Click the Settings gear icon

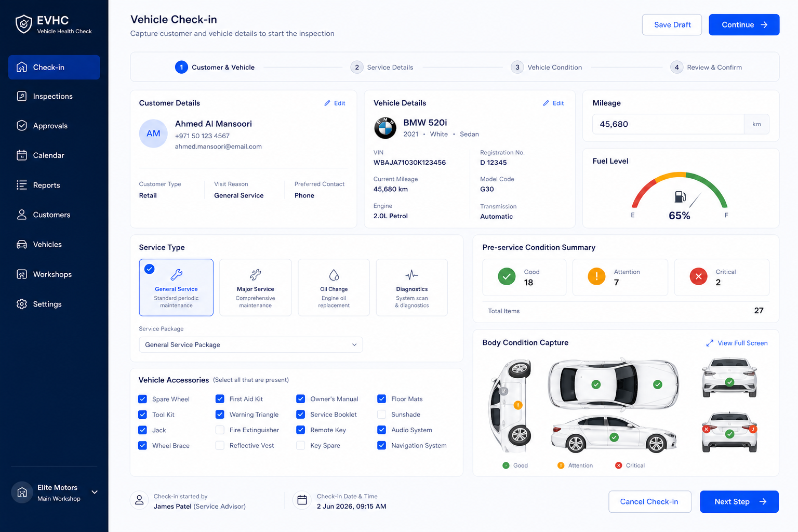(x=22, y=304)
